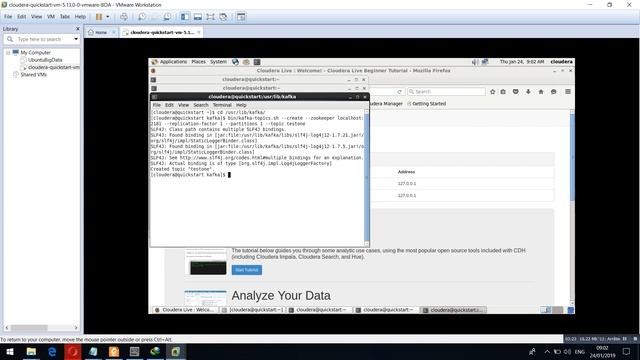Click the VMware pause/suspend toolbar button
Screen dimensions: 640x360
pyautogui.click(x=99, y=17)
